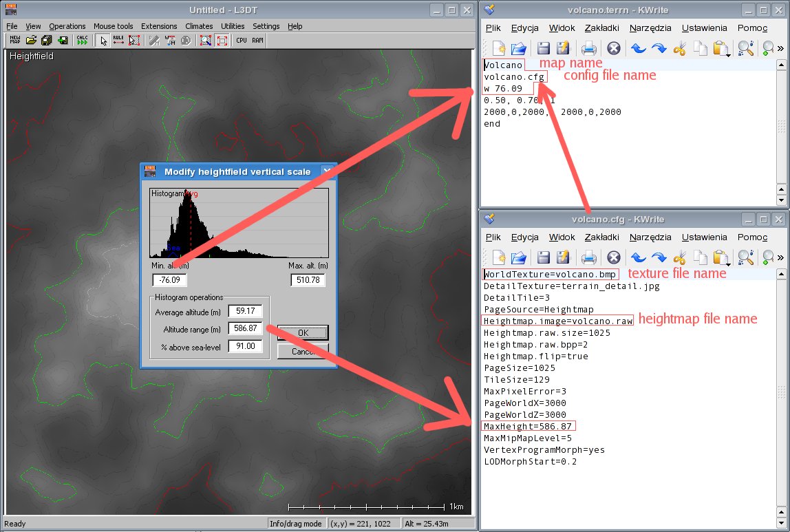The width and height of the screenshot is (790, 532).
Task: Click the Altitude range input field
Action: (x=245, y=328)
